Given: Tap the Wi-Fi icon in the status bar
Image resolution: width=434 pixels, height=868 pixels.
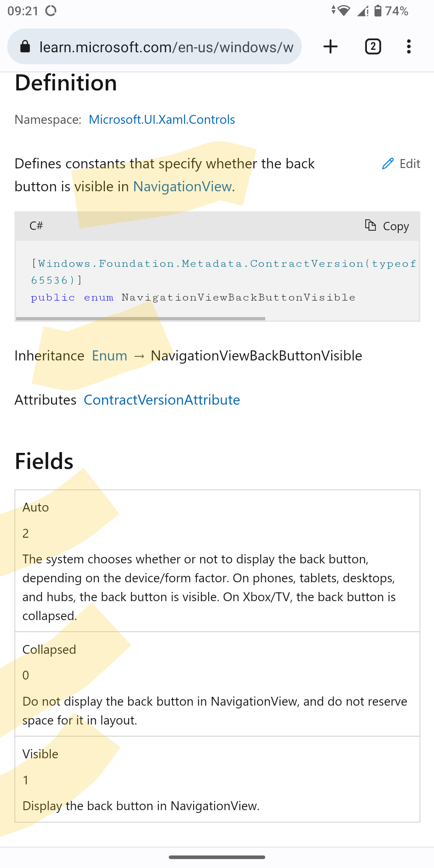Looking at the screenshot, I should (x=344, y=11).
